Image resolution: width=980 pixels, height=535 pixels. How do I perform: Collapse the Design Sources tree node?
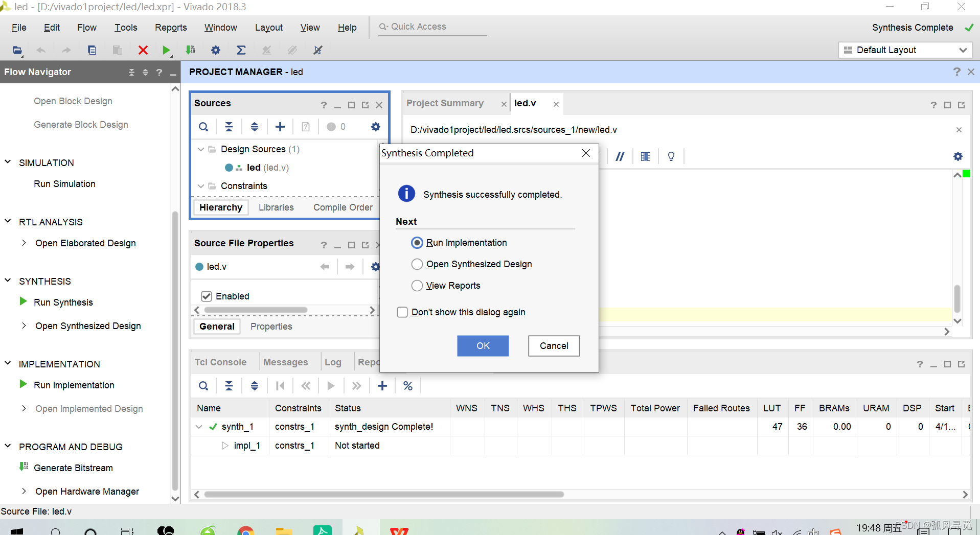(x=201, y=149)
